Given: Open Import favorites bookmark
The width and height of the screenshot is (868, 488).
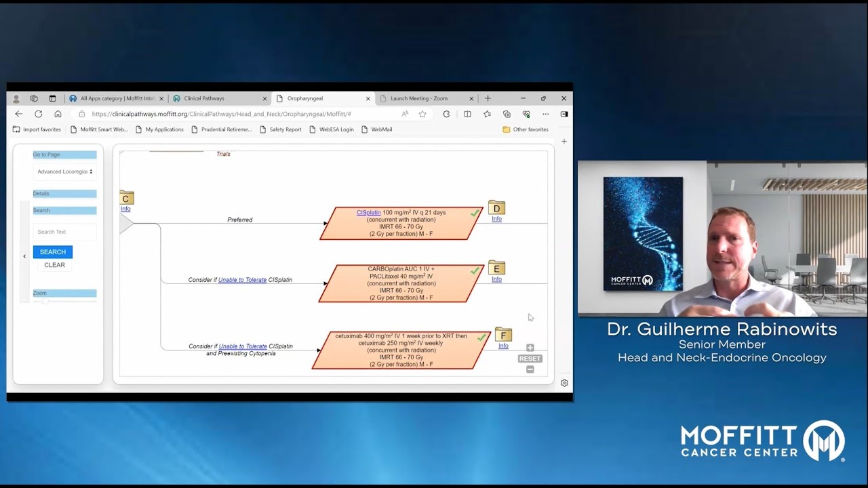Looking at the screenshot, I should 37,129.
